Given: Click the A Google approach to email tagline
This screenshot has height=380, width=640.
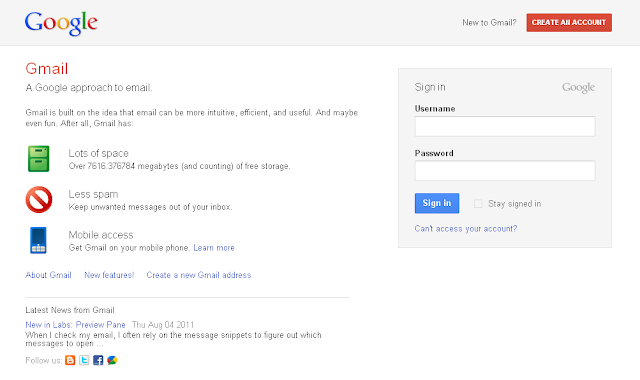Looking at the screenshot, I should [x=89, y=88].
